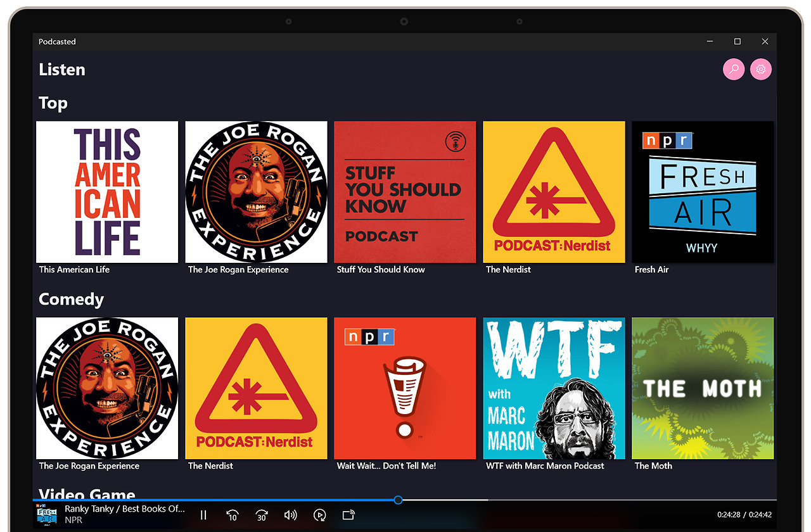Click 'The Nerdist' title under Top
811x532 pixels.
(x=508, y=269)
